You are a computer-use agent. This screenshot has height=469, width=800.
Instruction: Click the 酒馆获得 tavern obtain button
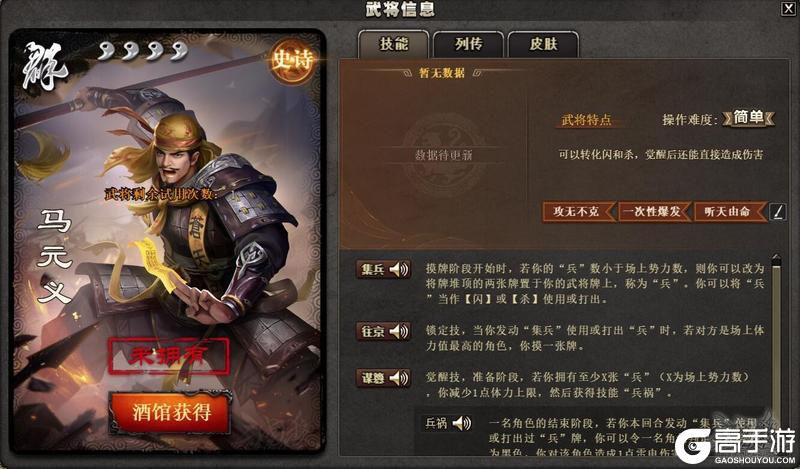point(171,412)
